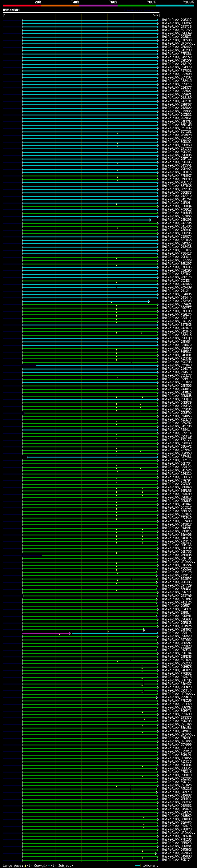
Task: Select the UniRef100_Q8W4X6 label
Action: pyautogui.click(x=177, y=47)
